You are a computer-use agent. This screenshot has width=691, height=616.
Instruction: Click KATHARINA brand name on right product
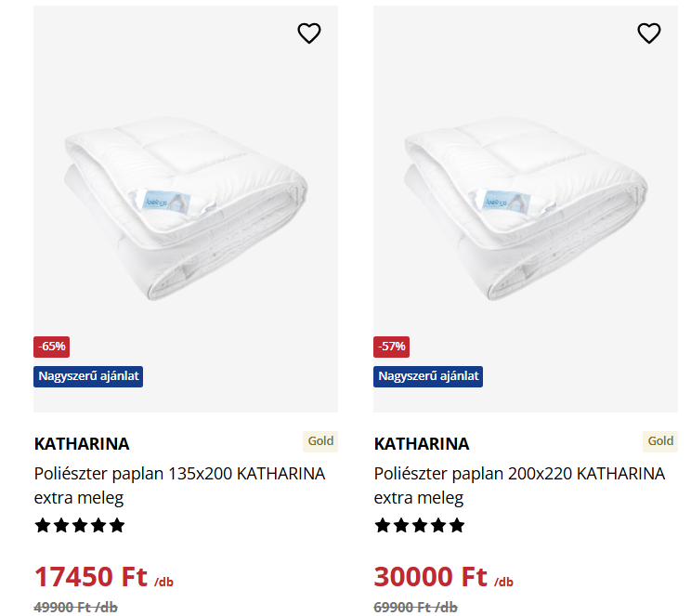click(x=422, y=443)
